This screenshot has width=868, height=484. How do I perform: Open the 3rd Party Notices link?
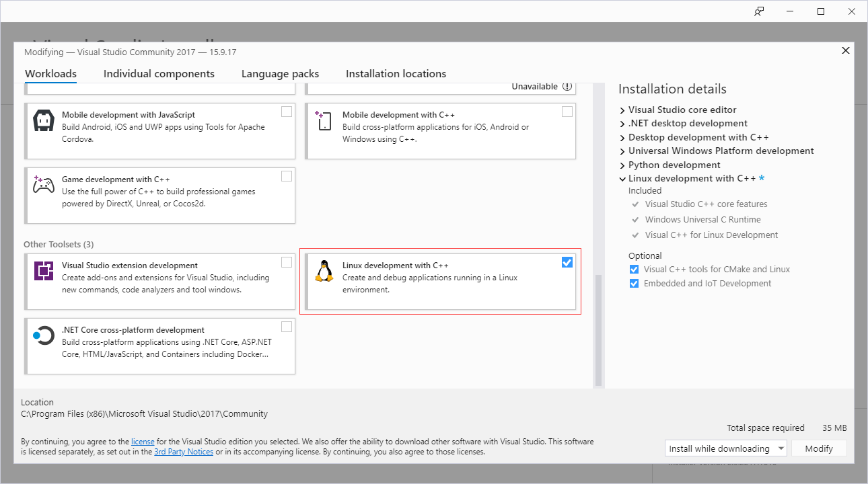(184, 452)
